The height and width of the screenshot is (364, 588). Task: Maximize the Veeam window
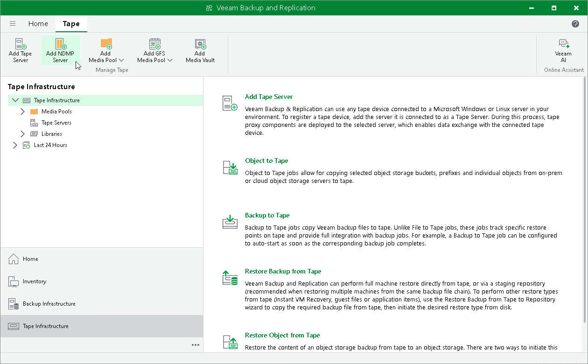click(554, 8)
